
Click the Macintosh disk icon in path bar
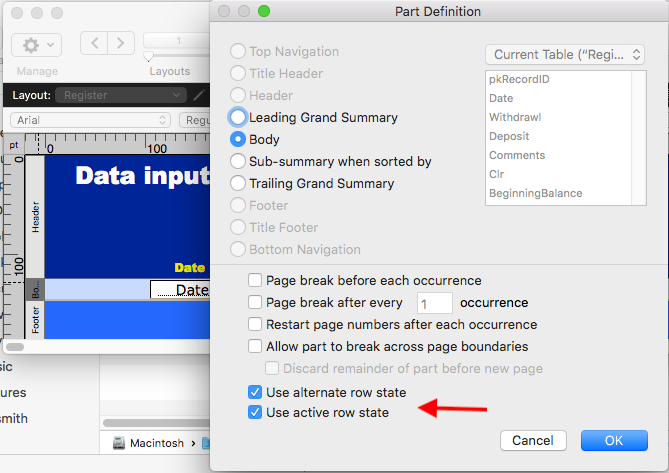pyautogui.click(x=119, y=443)
